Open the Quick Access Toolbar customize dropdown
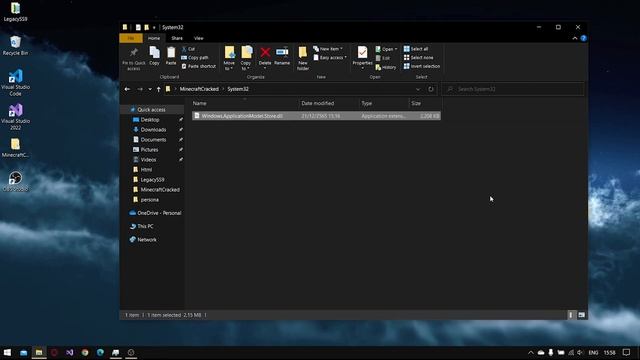Viewport: 640px width, 360px height. (154, 27)
